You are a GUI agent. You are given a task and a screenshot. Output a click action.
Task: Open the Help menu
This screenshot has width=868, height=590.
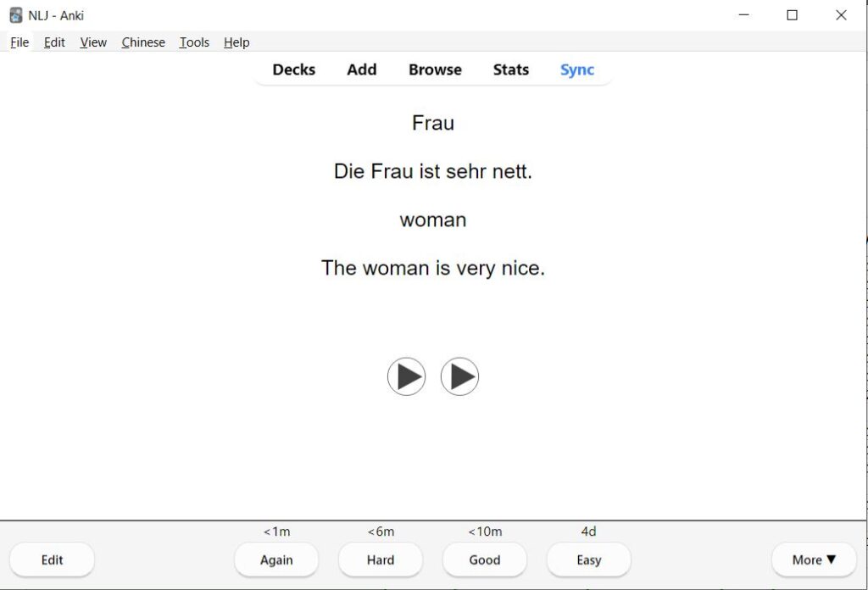236,42
